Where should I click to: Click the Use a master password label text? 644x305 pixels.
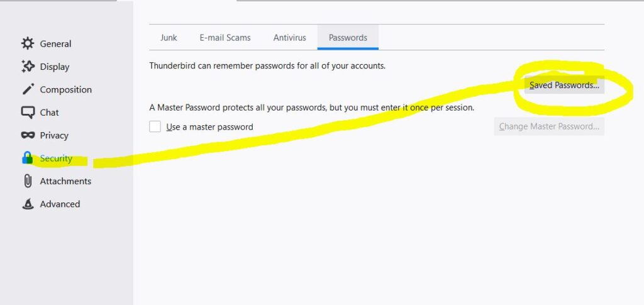click(209, 127)
